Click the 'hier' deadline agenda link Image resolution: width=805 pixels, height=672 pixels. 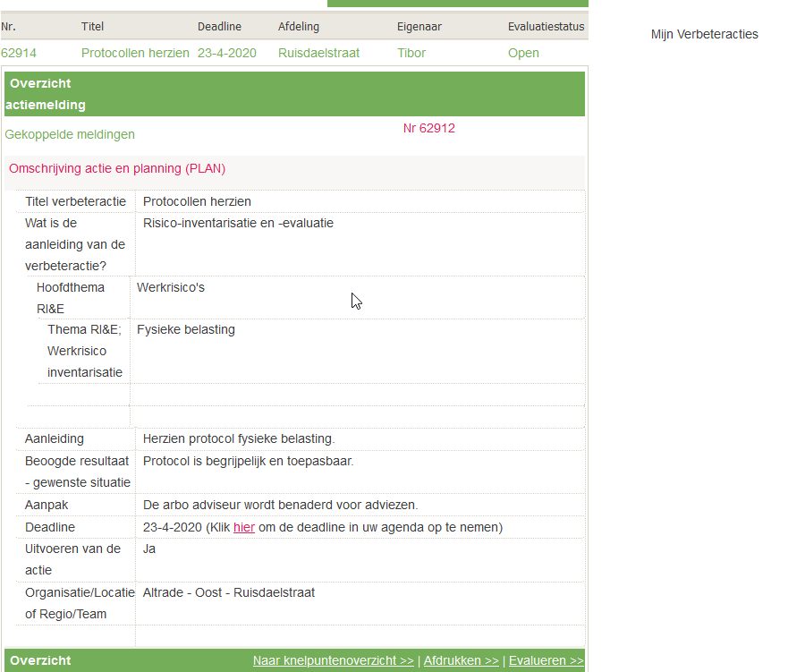click(x=244, y=527)
